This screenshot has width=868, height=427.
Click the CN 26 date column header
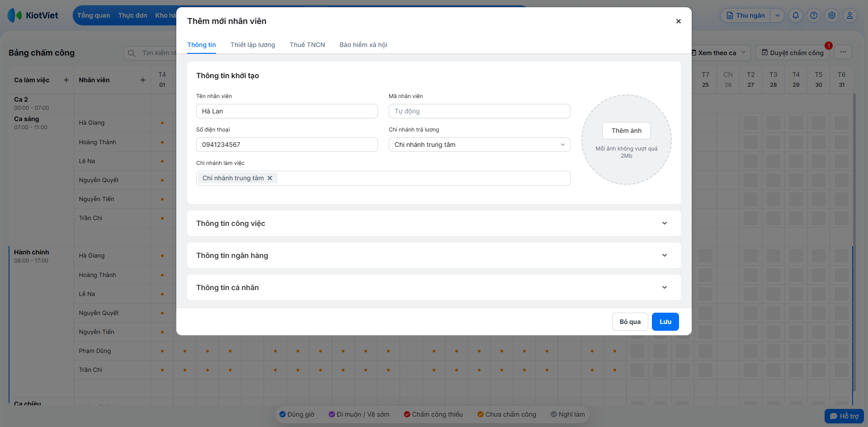coord(728,80)
